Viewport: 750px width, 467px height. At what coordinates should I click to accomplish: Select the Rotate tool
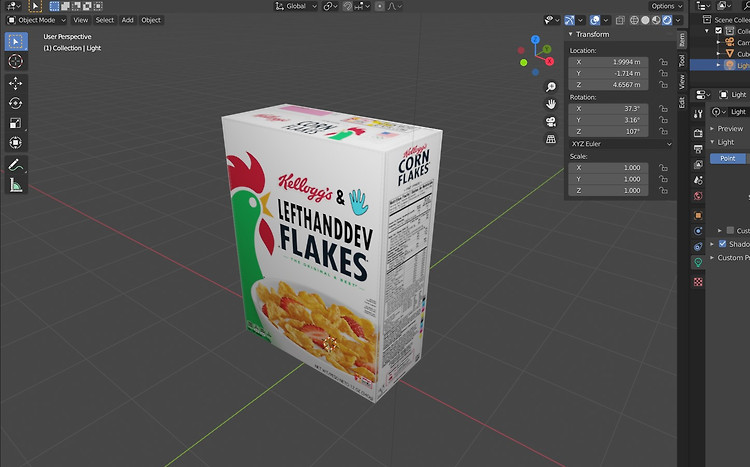pos(16,103)
